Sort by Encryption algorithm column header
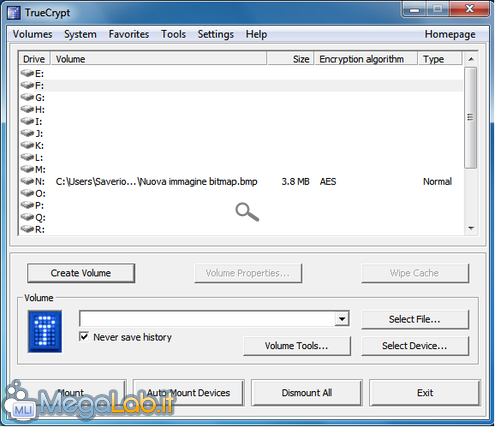This screenshot has height=427, width=495. (366, 59)
